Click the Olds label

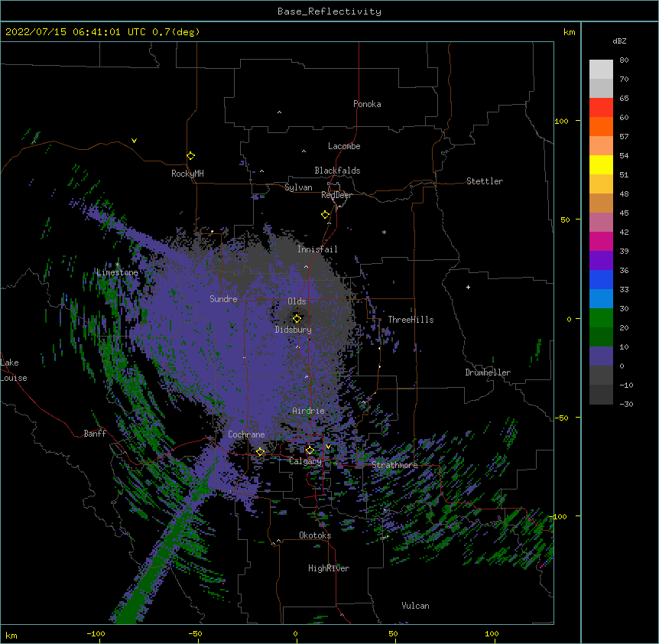[x=297, y=301]
